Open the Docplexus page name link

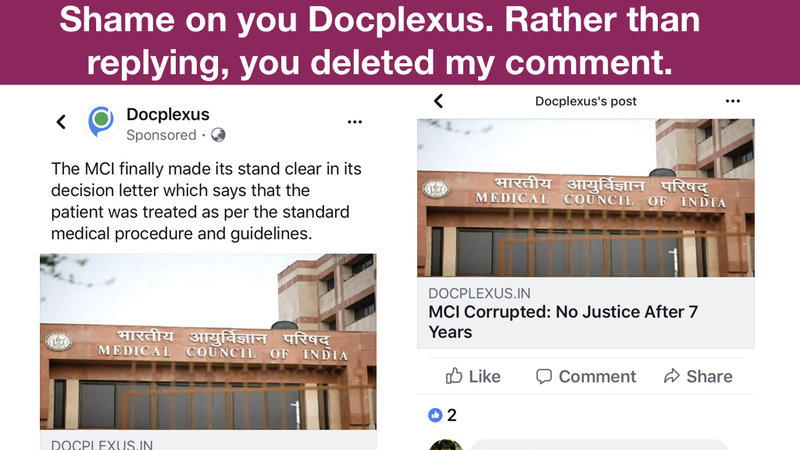(x=168, y=114)
